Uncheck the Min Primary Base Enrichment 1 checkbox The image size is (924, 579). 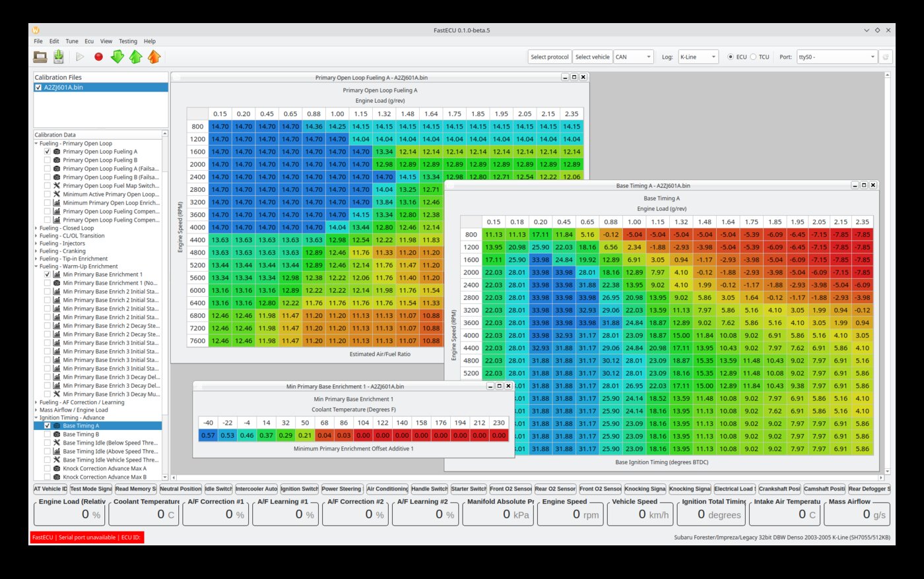(x=47, y=274)
